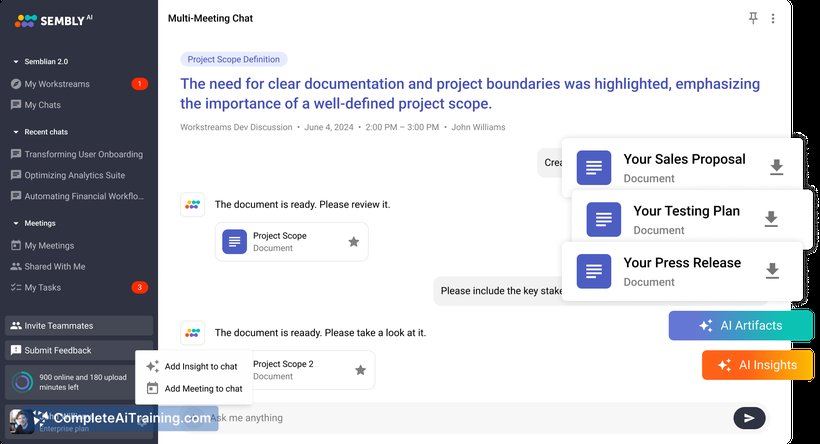Click chat icon beside Automating Financial Workflo...
This screenshot has height=444, width=820.
16,196
